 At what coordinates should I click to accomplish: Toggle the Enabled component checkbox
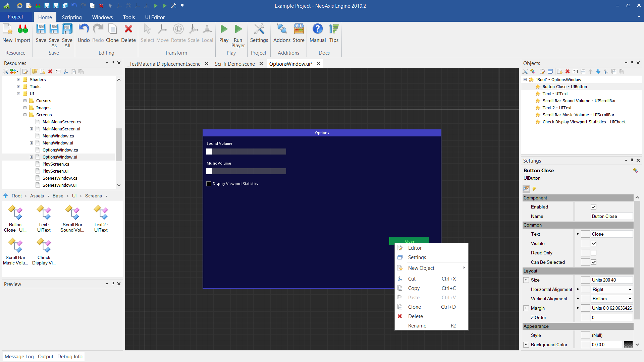click(594, 207)
